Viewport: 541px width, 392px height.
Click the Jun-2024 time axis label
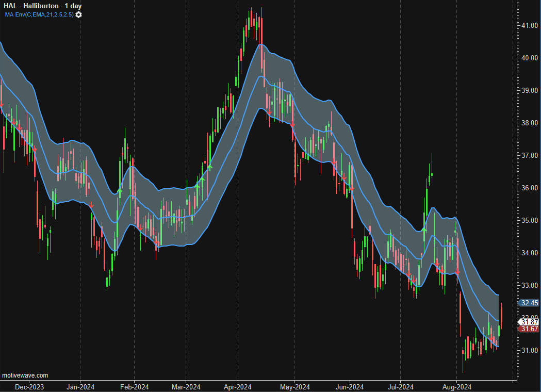[350, 387]
